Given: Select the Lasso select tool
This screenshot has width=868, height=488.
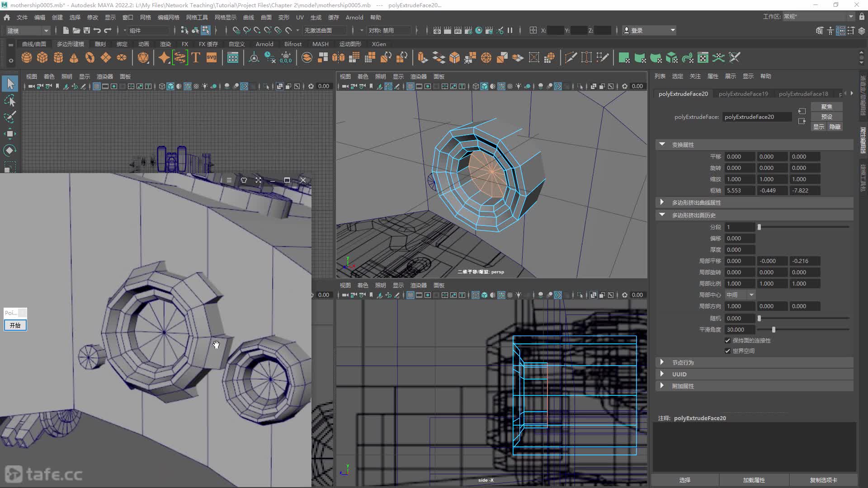Looking at the screenshot, I should point(10,101).
